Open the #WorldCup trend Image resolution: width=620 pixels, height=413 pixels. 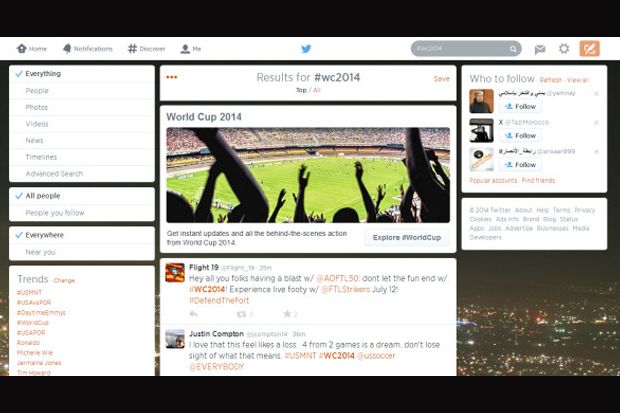click(32, 323)
